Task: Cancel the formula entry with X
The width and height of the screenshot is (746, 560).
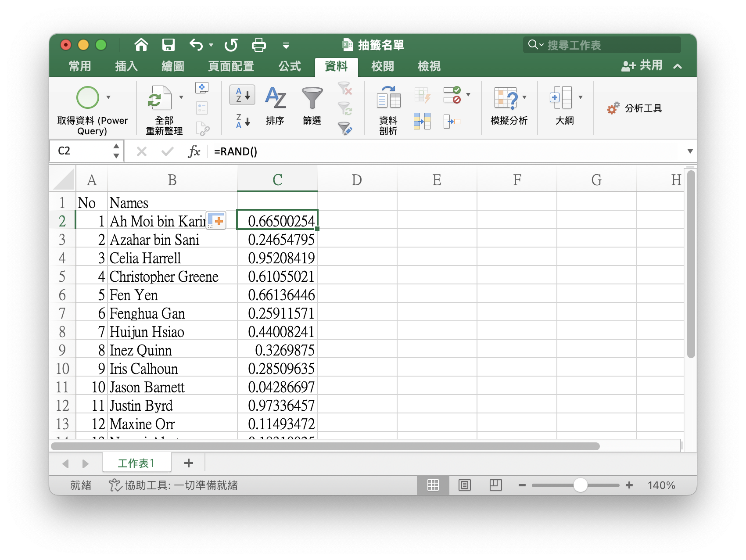Action: (142, 151)
